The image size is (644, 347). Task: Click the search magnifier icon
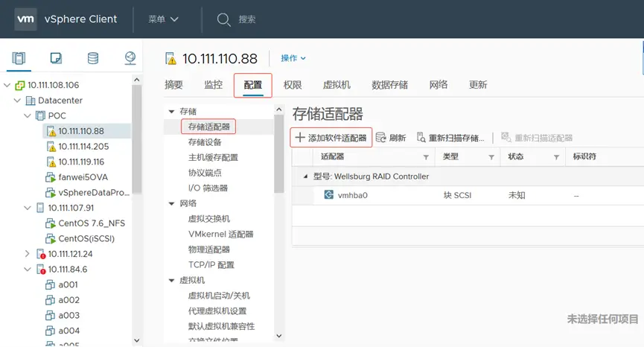223,19
